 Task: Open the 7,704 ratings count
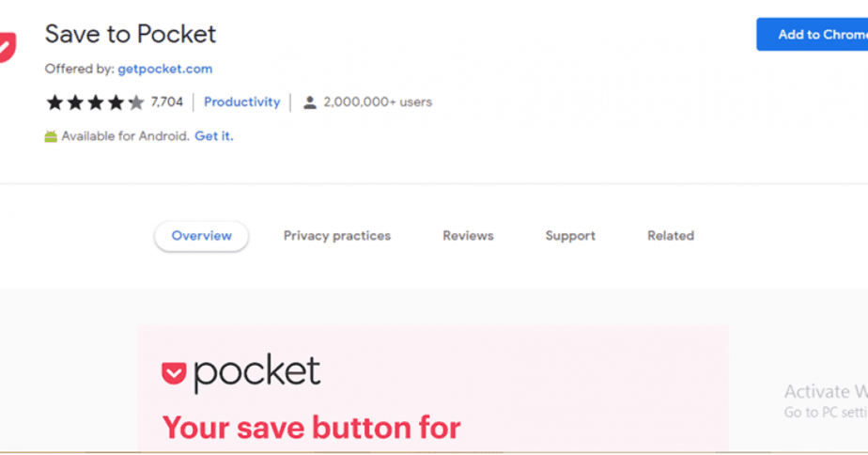click(x=166, y=102)
